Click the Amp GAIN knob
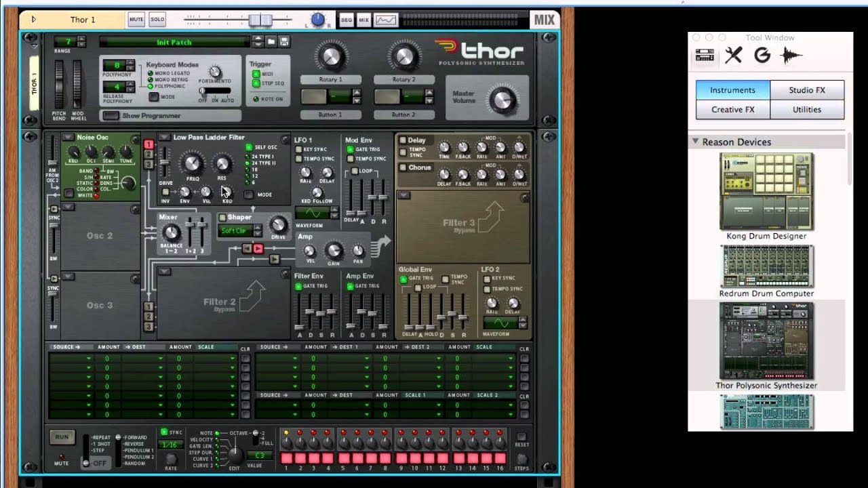The width and height of the screenshot is (868, 488). point(333,250)
